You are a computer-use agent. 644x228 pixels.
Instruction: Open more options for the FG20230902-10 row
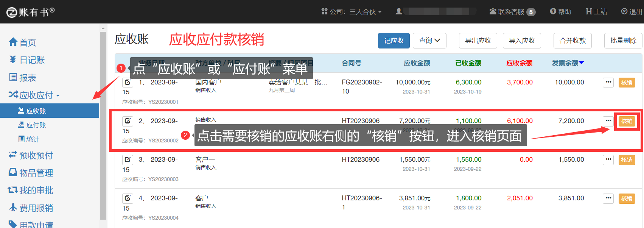pyautogui.click(x=608, y=82)
